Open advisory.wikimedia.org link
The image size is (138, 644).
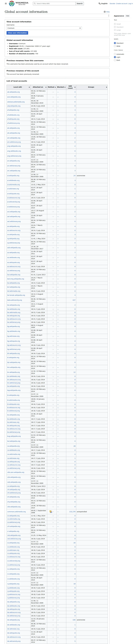tap(16, 102)
